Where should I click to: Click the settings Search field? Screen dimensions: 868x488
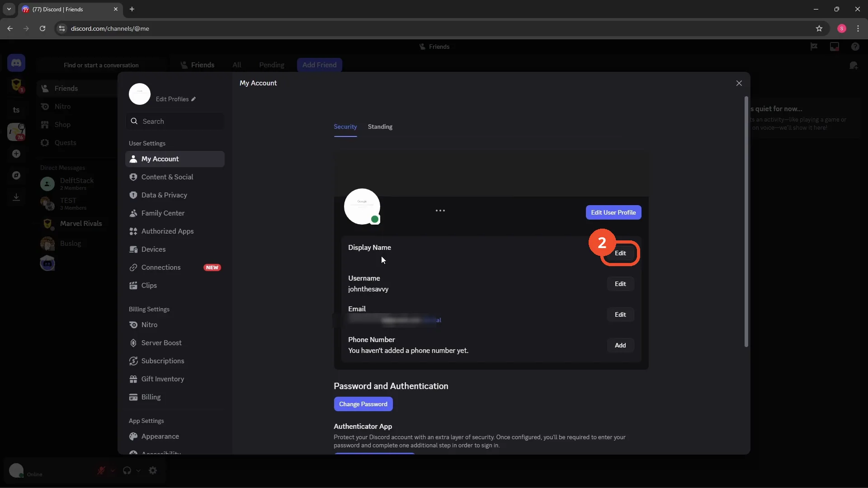pyautogui.click(x=175, y=122)
